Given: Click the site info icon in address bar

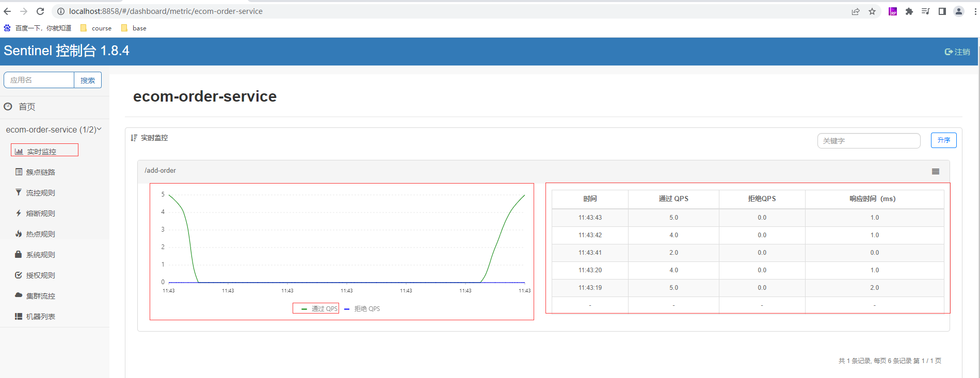Looking at the screenshot, I should [60, 11].
